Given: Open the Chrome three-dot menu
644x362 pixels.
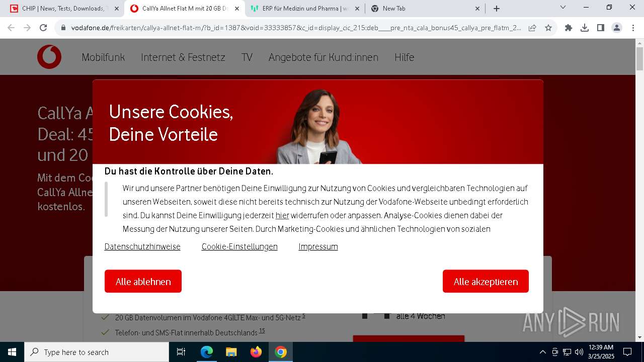Looking at the screenshot, I should 633,28.
